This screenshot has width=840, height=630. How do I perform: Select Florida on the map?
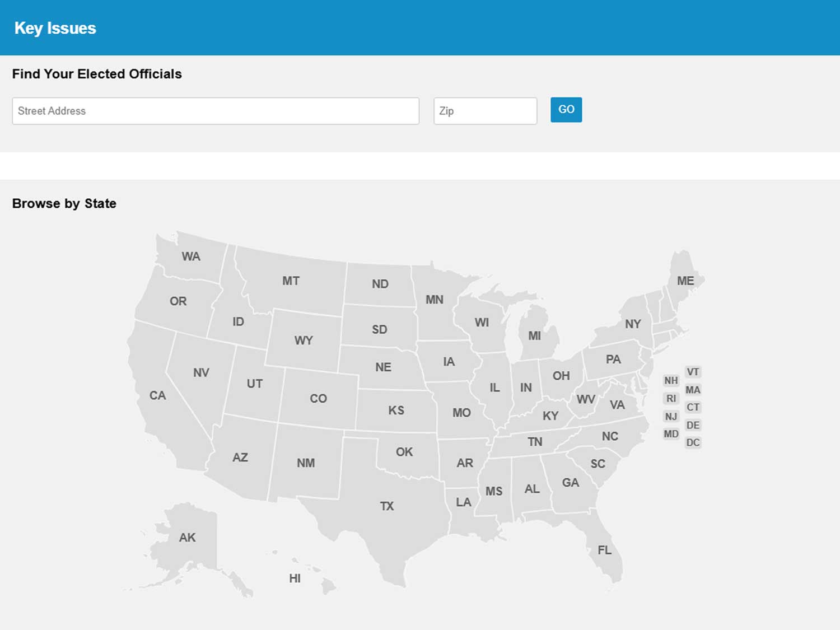click(x=604, y=550)
